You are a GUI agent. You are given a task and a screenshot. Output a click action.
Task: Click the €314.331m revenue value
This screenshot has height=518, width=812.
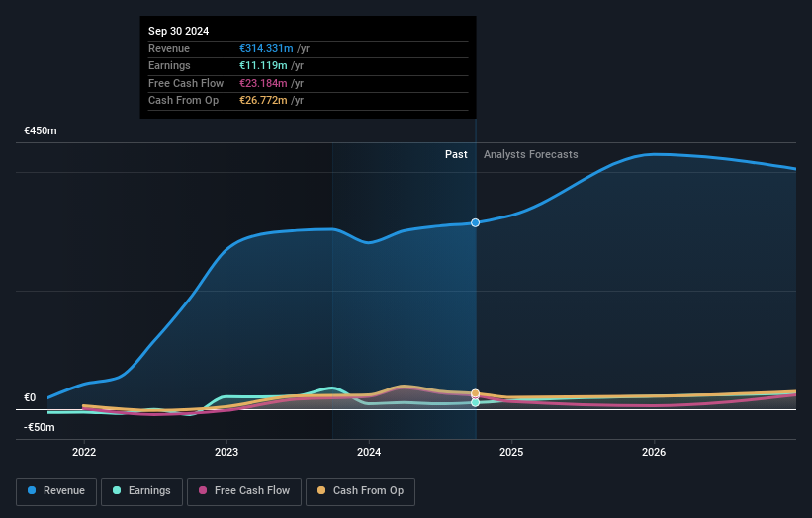point(266,48)
